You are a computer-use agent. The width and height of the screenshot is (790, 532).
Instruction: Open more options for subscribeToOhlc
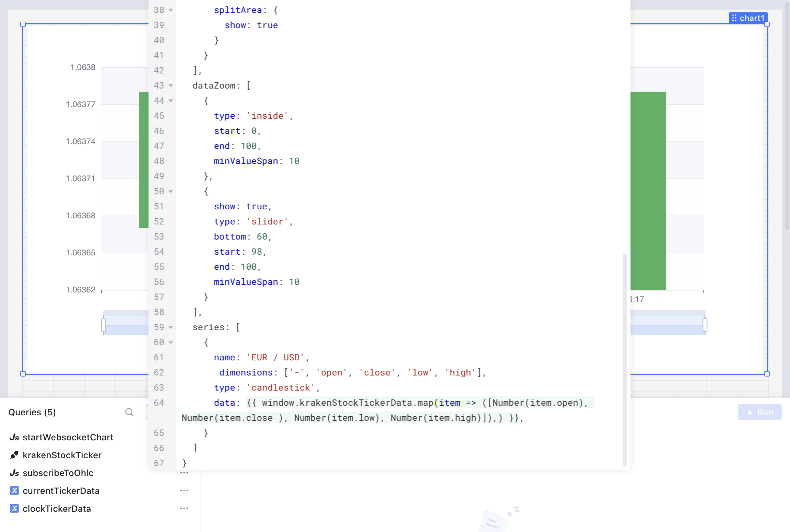184,473
